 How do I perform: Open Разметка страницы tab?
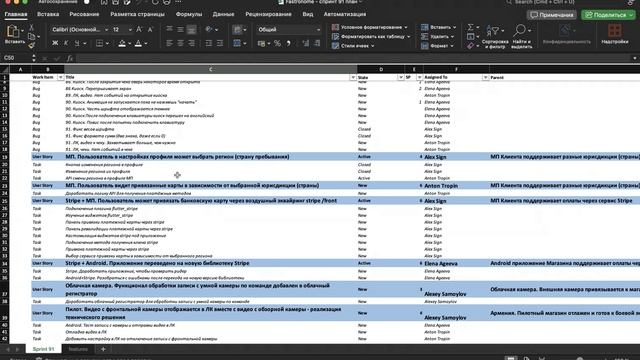[x=137, y=14]
